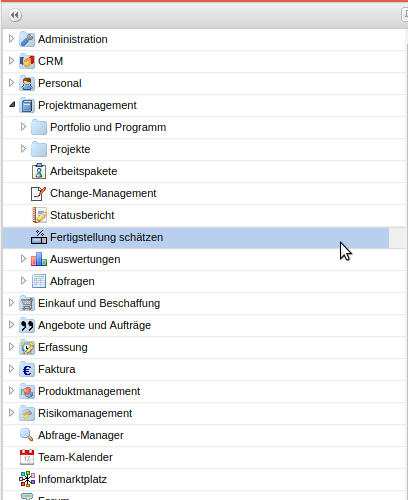Viewport: 408px width, 500px height.
Task: Click the Infomarktplatz network icon
Action: [x=27, y=479]
